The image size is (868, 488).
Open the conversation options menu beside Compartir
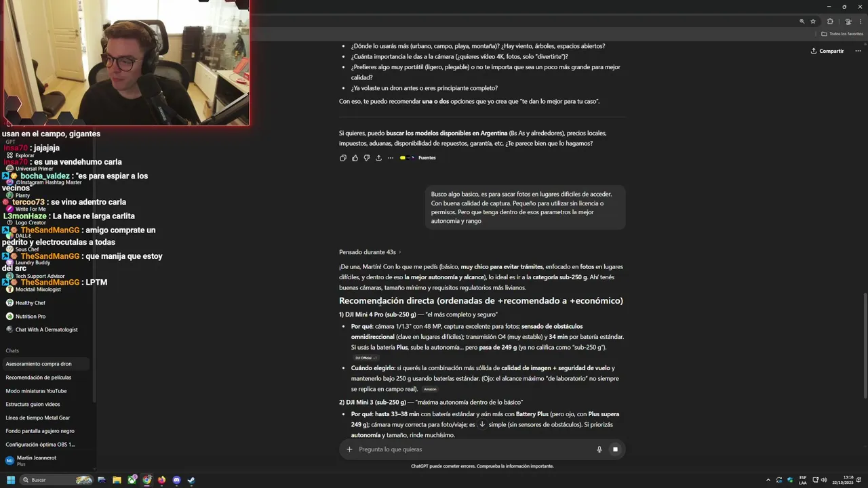pos(858,51)
